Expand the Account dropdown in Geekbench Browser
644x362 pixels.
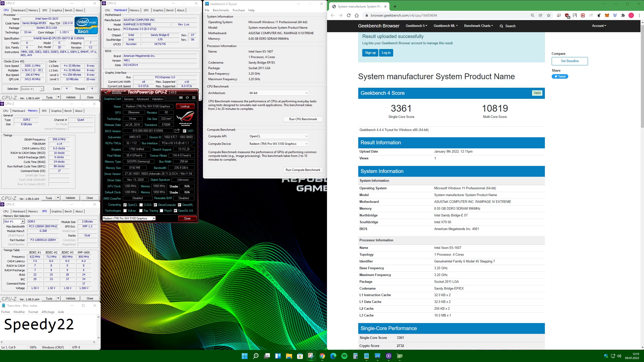[x=599, y=26]
